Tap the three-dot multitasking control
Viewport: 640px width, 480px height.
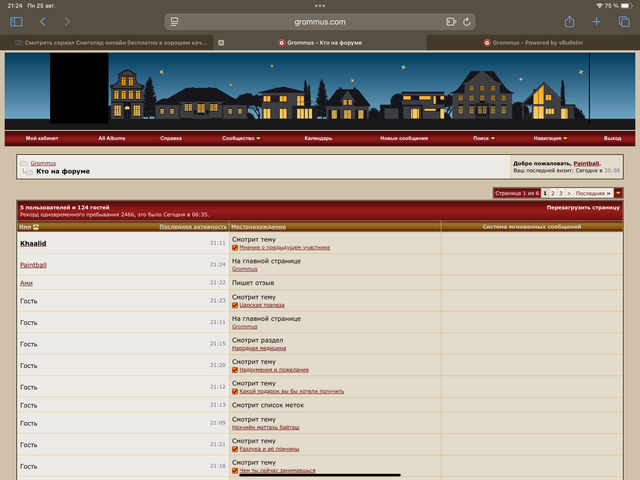point(320,6)
